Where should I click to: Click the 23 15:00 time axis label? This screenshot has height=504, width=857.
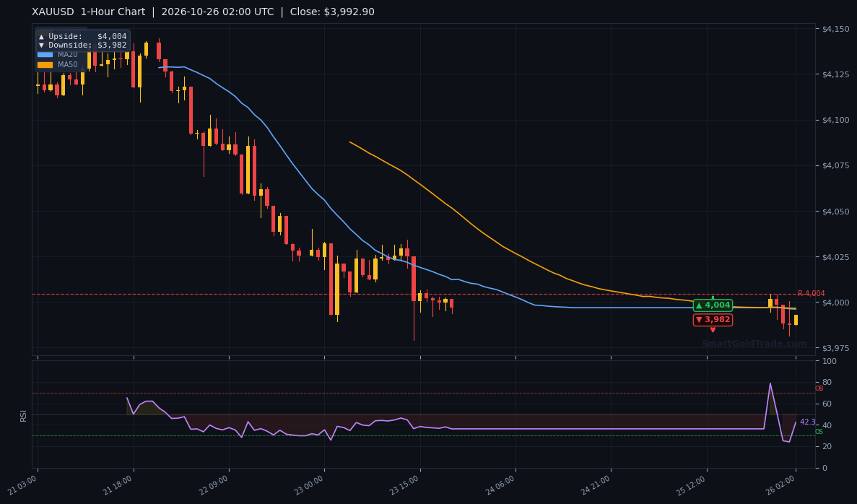pos(405,485)
